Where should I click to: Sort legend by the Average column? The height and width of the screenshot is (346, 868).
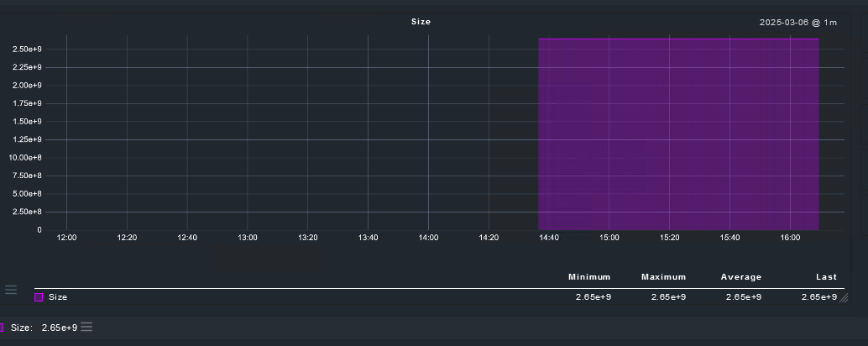click(740, 277)
